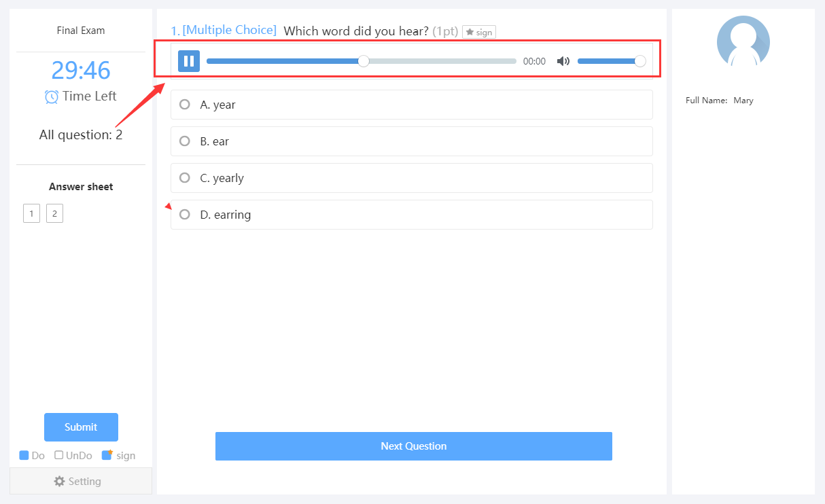The height and width of the screenshot is (504, 825).
Task: Choose option C. yearly
Action: 412,178
